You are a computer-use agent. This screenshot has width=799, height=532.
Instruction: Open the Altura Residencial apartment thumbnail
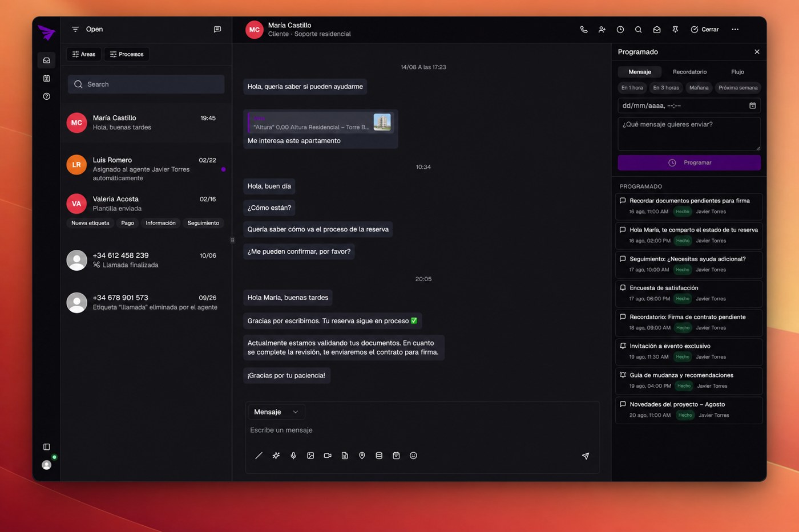point(382,122)
